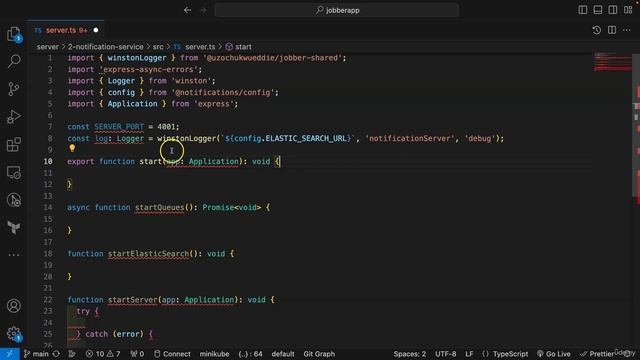
Task: Open the Source Control view
Action: point(13,89)
